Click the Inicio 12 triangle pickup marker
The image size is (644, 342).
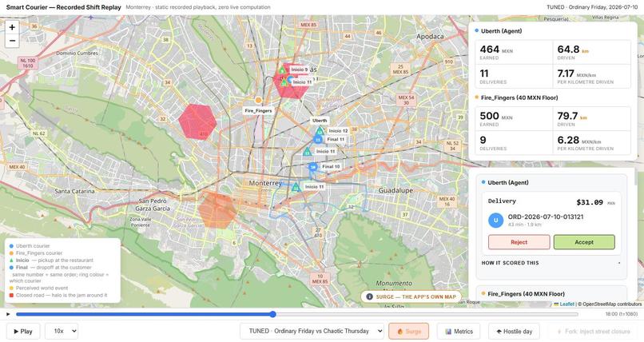coord(320,131)
